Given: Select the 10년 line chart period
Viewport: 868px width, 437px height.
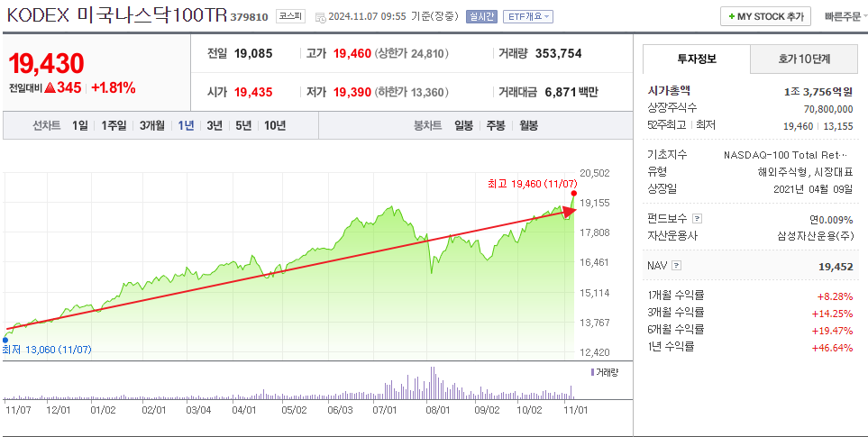Looking at the screenshot, I should click(275, 125).
